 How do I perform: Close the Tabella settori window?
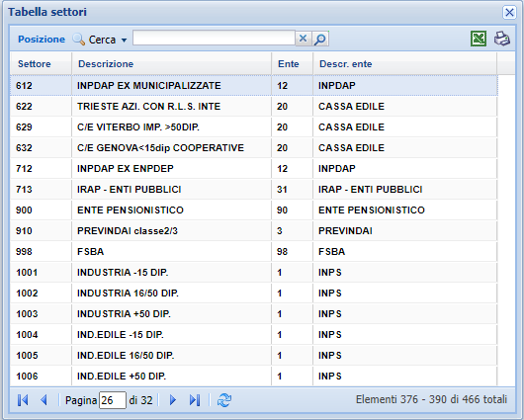click(x=509, y=13)
